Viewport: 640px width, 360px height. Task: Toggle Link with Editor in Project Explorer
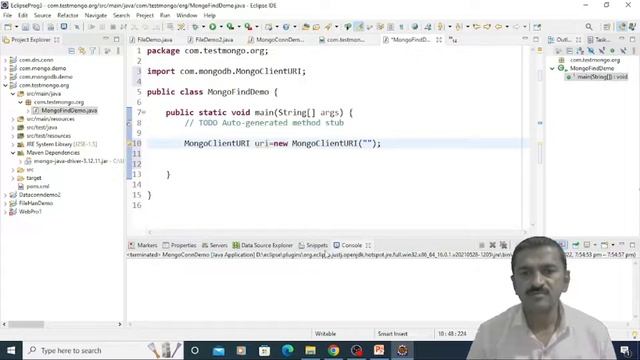click(x=82, y=51)
